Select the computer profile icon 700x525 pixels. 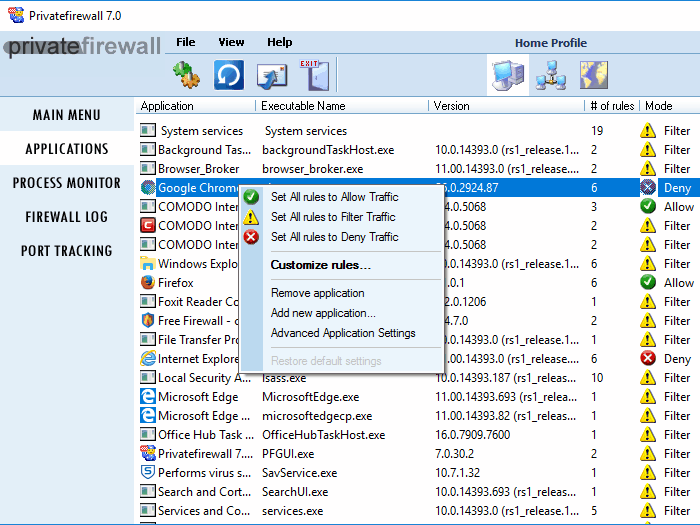point(508,75)
